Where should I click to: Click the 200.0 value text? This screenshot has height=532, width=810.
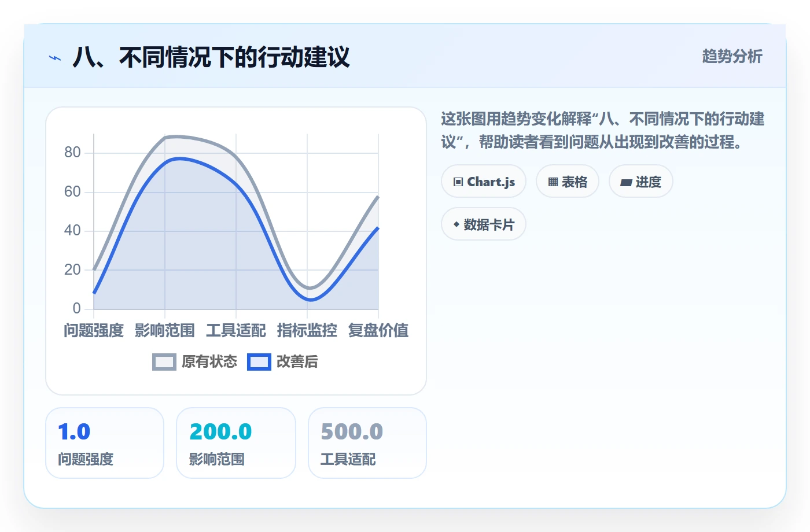(x=221, y=432)
